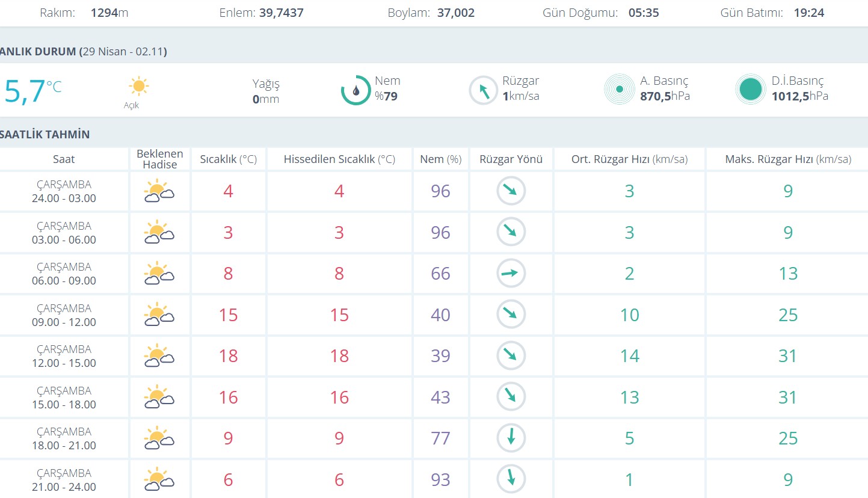
Task: Click the sunny Açık weather icon
Action: pos(139,87)
